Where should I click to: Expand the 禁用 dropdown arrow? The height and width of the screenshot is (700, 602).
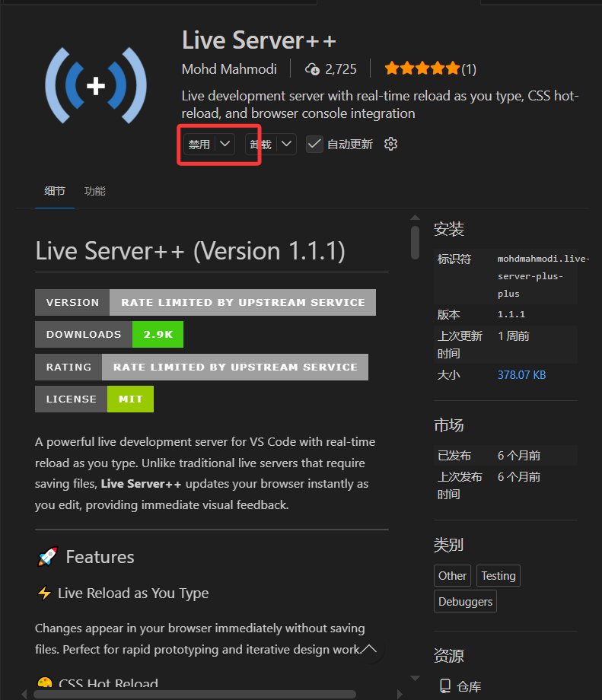click(x=225, y=144)
